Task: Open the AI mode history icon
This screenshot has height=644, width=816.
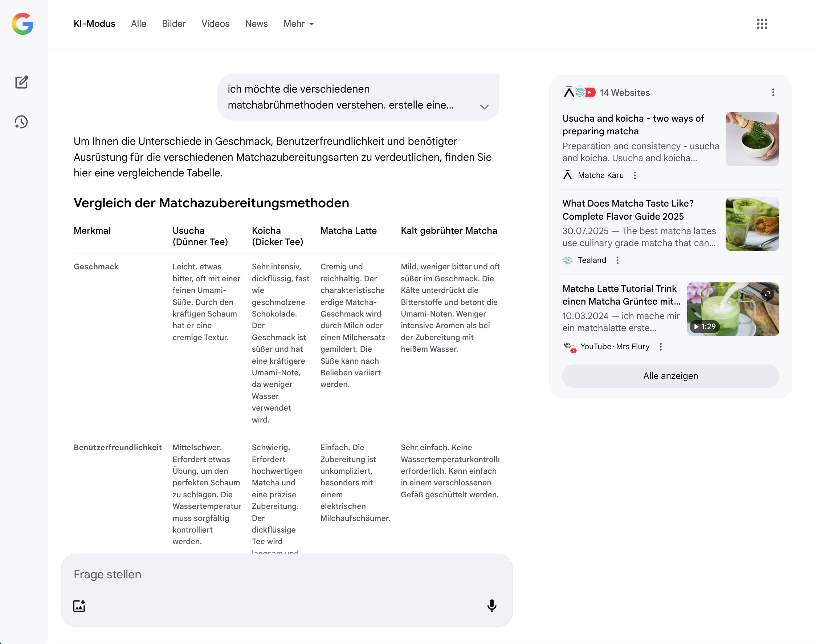Action: coord(21,122)
